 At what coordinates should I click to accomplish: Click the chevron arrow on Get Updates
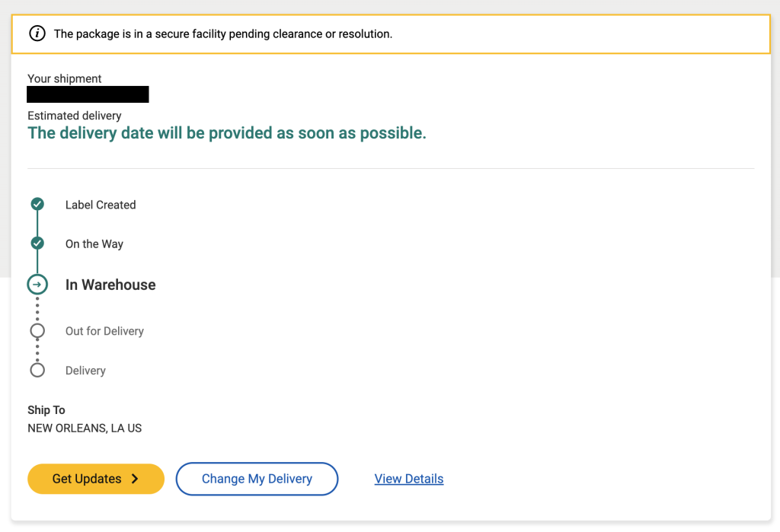[135, 479]
